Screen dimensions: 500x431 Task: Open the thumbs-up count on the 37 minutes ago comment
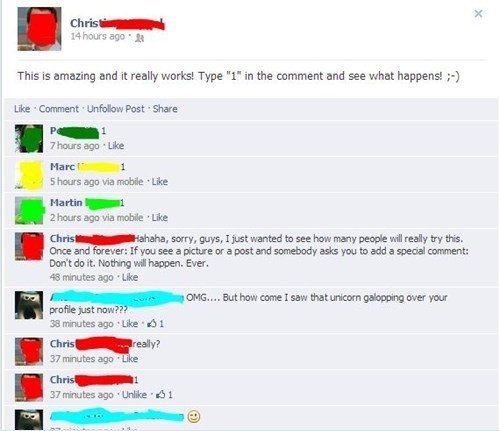(x=165, y=395)
